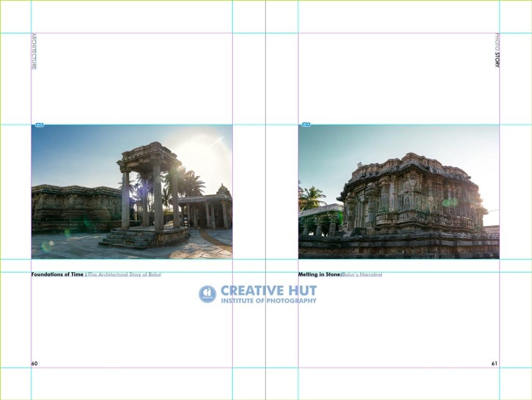Select the carved temple photograph on page 61
This screenshot has width=532, height=400.
tap(398, 192)
